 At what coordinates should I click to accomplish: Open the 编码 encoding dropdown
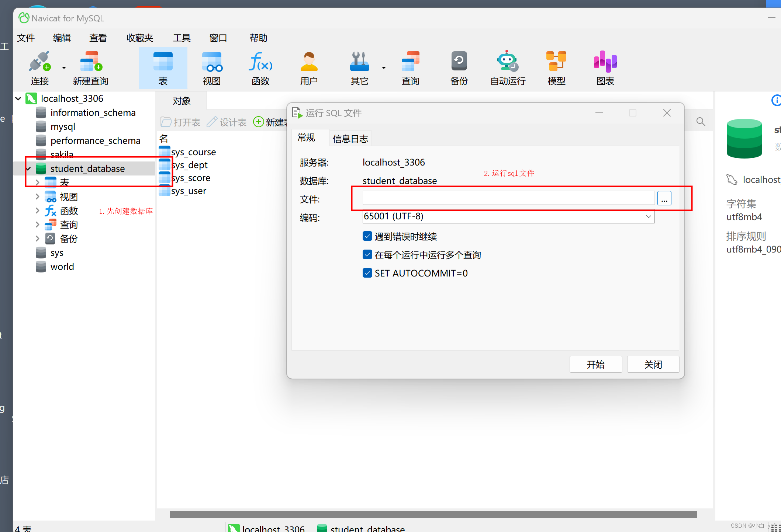pos(649,216)
